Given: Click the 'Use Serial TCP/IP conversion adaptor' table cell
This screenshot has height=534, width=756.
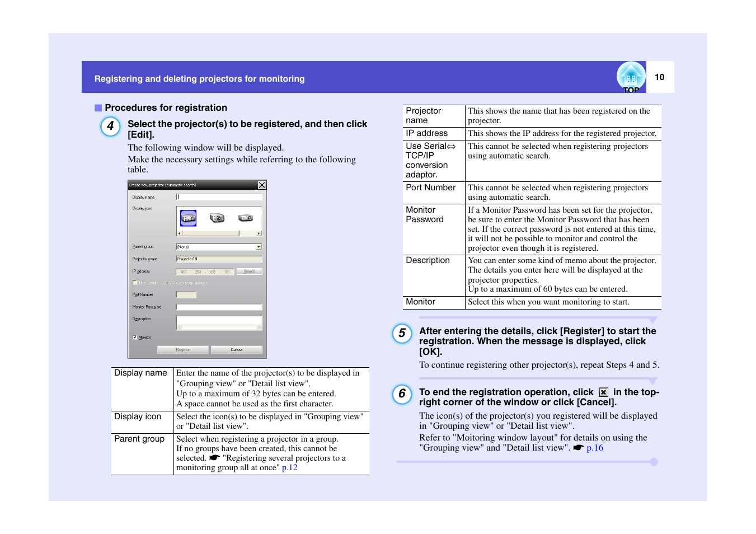Looking at the screenshot, I should 434,161.
